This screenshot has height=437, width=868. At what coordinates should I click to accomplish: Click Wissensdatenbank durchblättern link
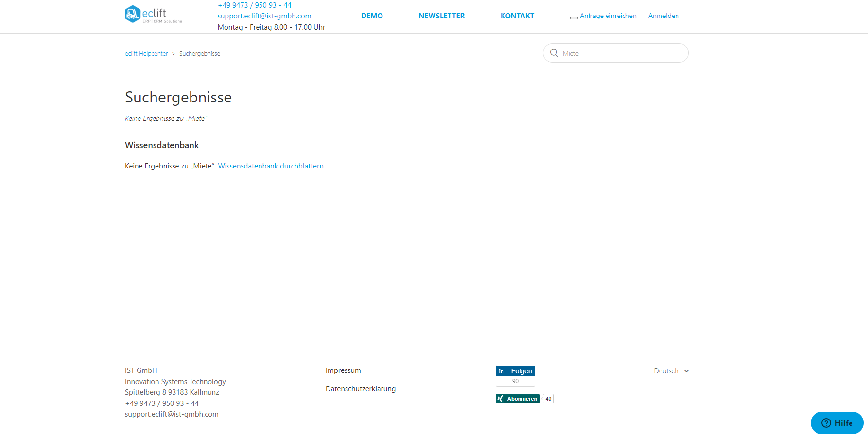[271, 166]
